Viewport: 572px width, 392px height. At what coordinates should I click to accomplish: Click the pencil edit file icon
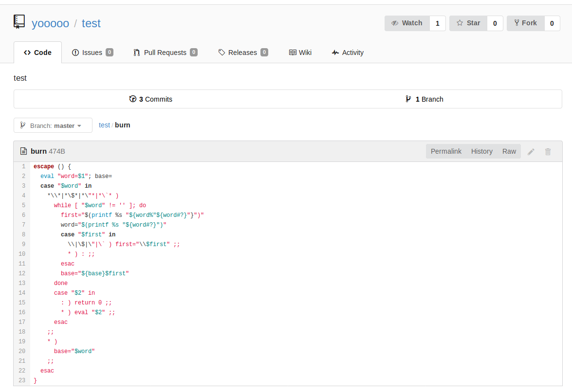pos(531,152)
